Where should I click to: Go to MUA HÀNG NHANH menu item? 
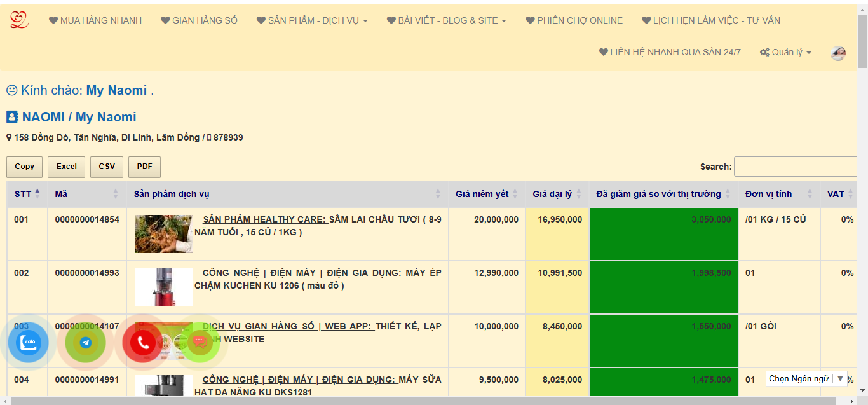click(95, 20)
